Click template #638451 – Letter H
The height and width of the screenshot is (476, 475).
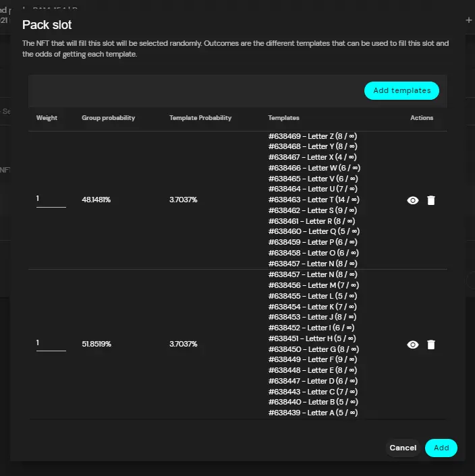coord(312,338)
